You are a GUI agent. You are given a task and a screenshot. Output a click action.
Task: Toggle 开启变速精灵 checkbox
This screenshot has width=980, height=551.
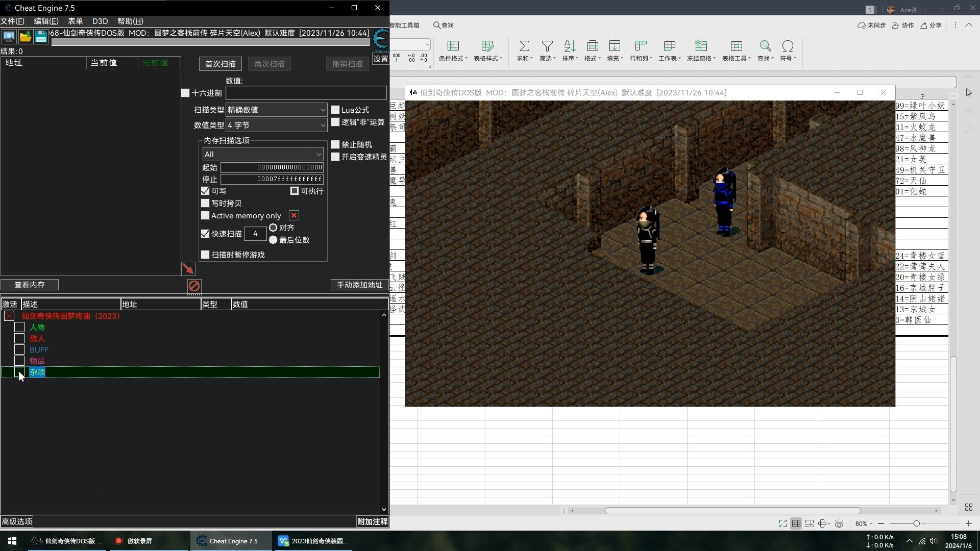click(335, 157)
